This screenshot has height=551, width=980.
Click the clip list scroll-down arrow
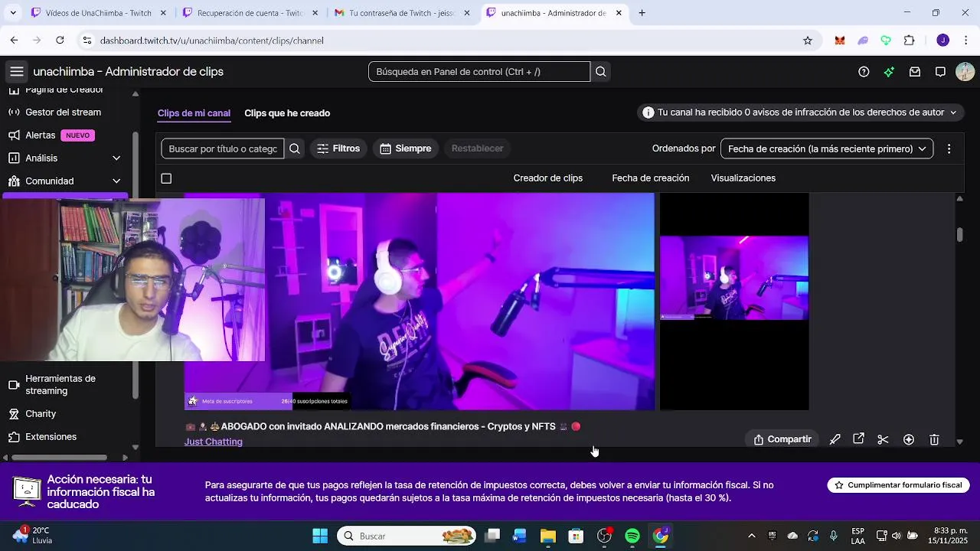(x=959, y=442)
